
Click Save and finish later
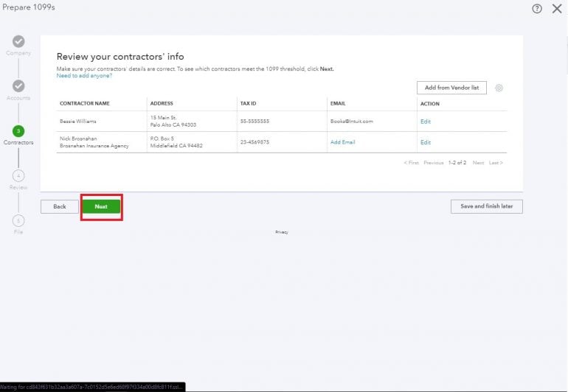[486, 206]
